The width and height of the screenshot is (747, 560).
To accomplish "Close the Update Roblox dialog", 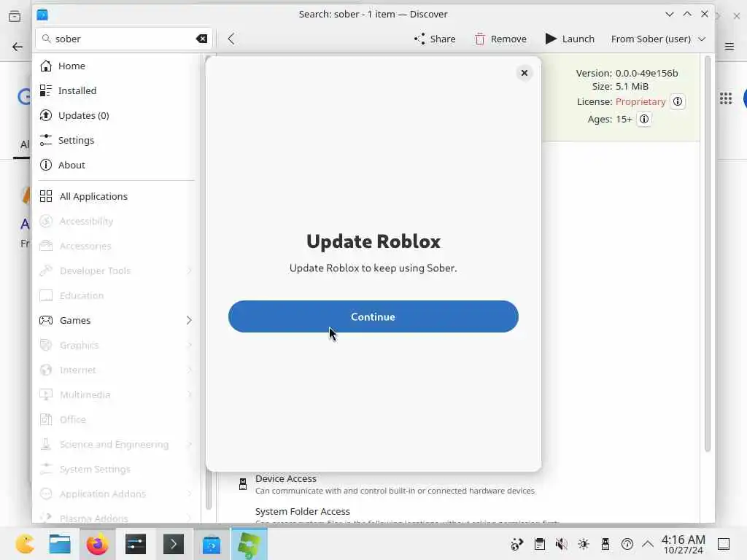I will pyautogui.click(x=524, y=73).
